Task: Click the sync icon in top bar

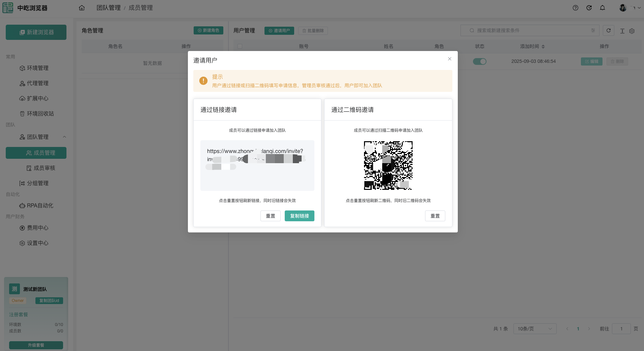Action: pyautogui.click(x=589, y=8)
